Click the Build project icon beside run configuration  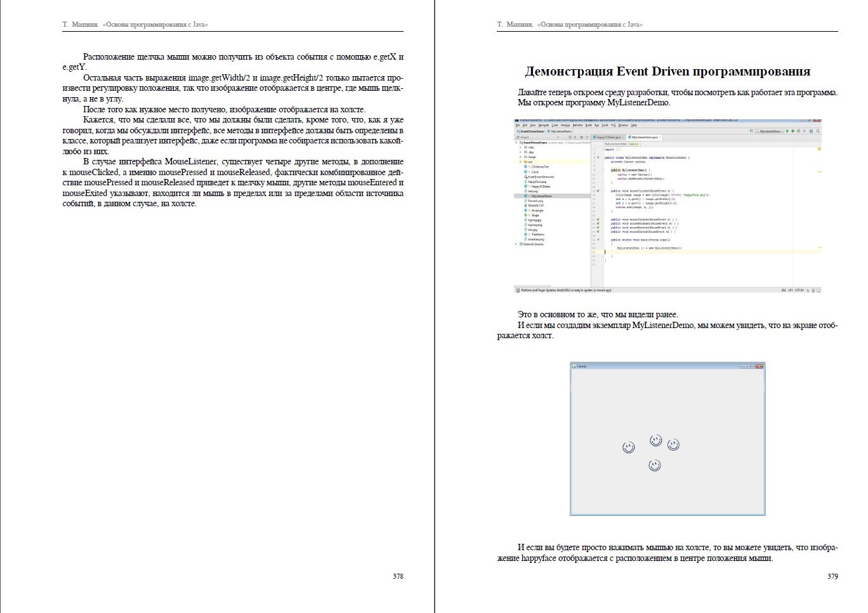click(751, 131)
